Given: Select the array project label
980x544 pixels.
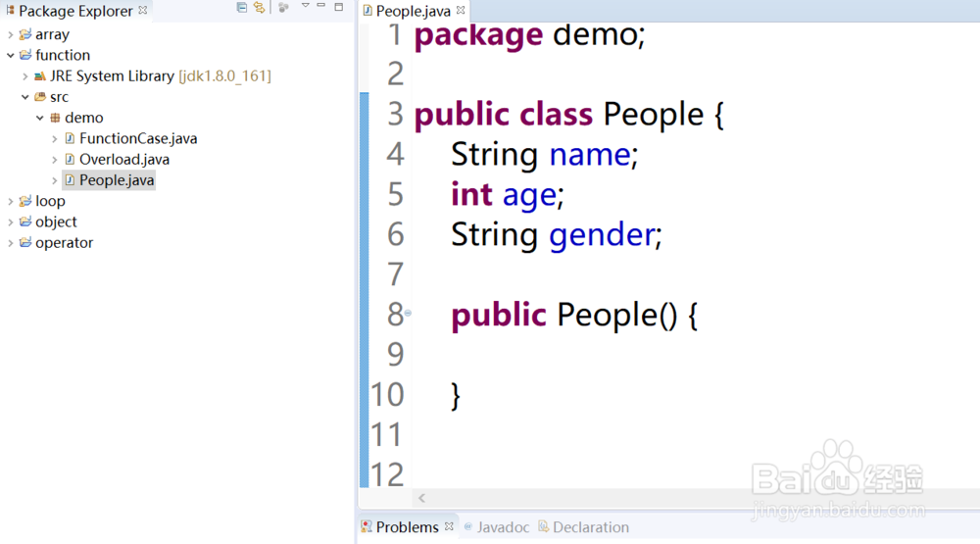Looking at the screenshot, I should pos(52,34).
